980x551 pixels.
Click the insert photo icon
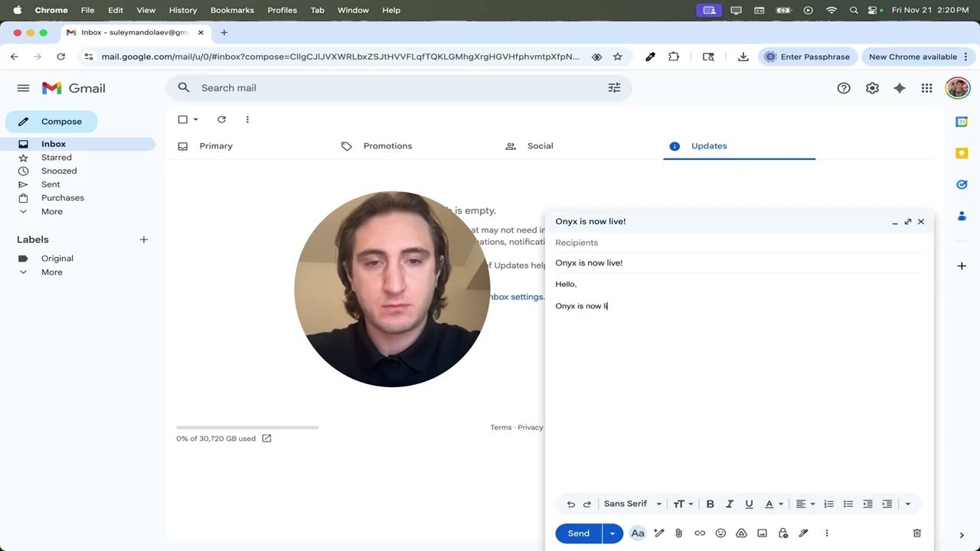coord(762,533)
